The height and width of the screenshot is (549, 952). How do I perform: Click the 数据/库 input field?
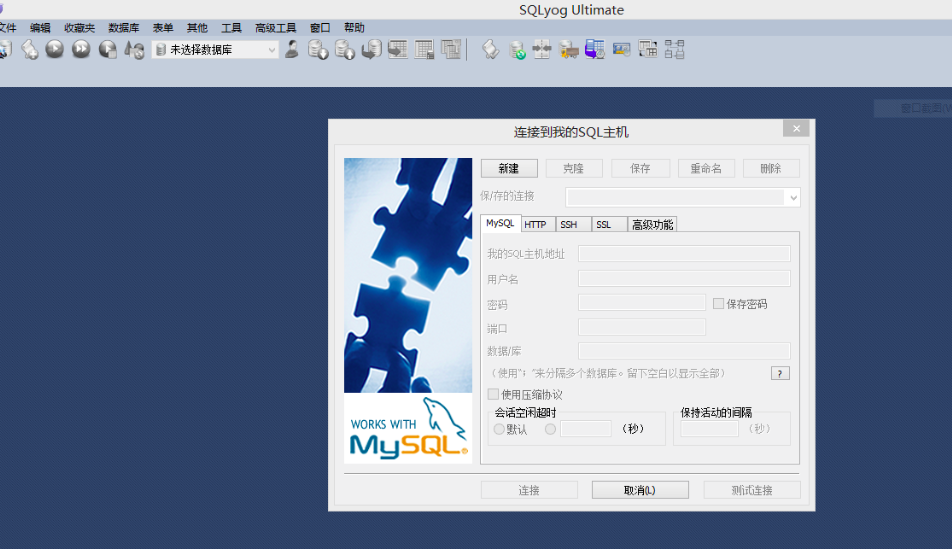pos(684,350)
